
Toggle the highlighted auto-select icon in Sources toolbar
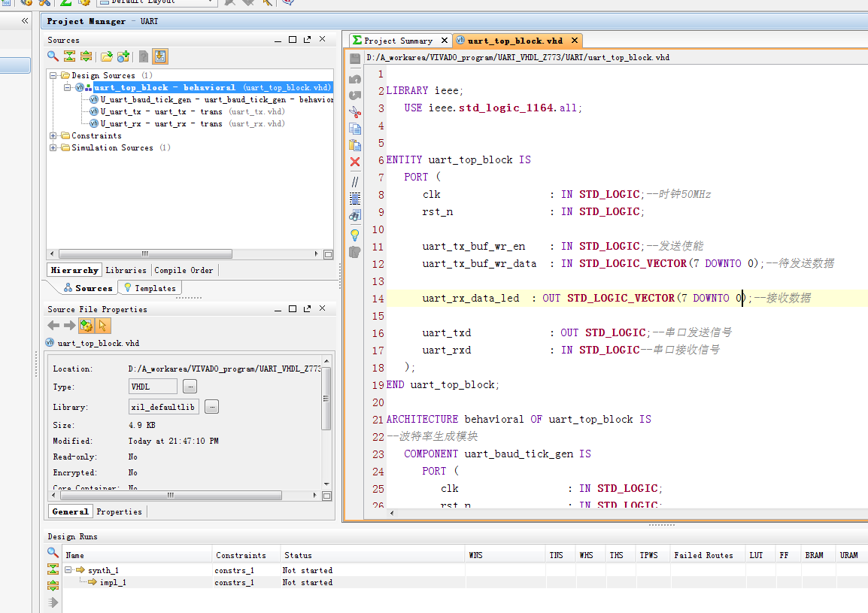pos(160,56)
